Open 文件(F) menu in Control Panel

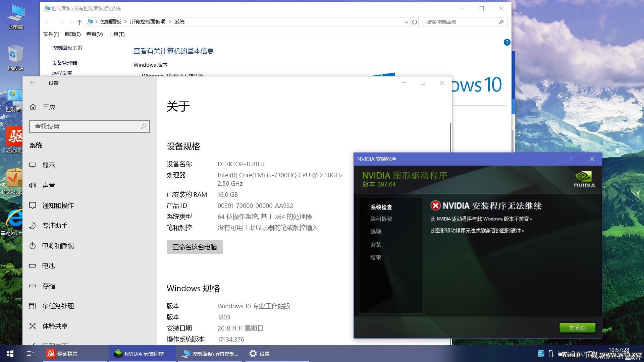point(51,34)
